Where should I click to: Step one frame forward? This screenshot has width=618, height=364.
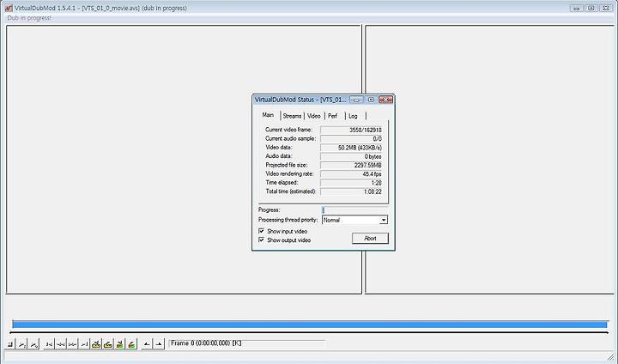coord(72,344)
